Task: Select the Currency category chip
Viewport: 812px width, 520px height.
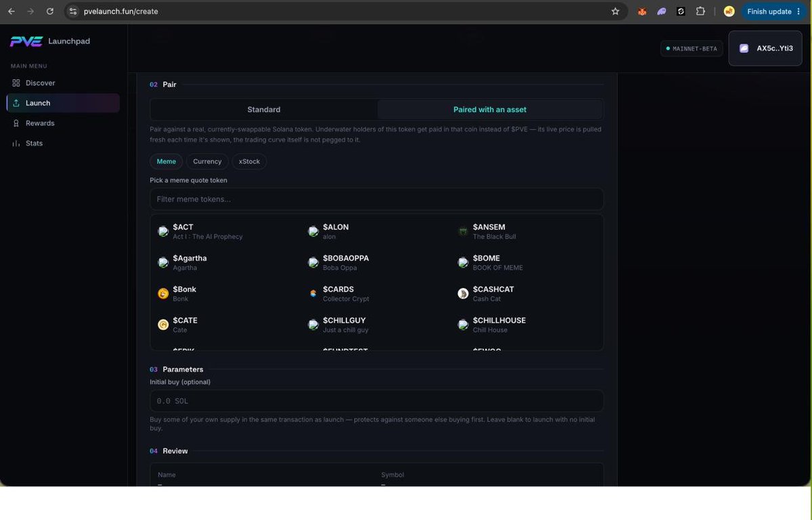Action: (x=207, y=162)
